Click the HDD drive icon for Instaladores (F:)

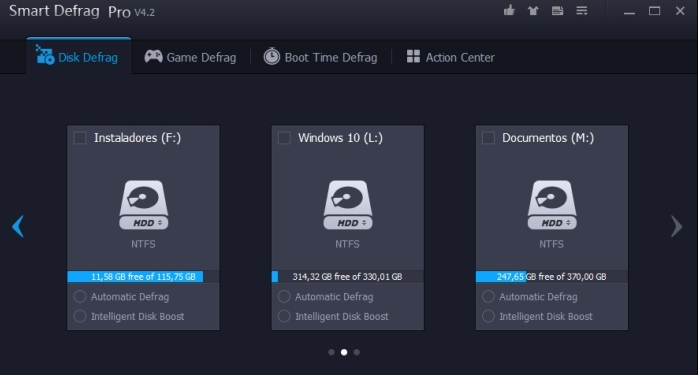click(x=144, y=205)
